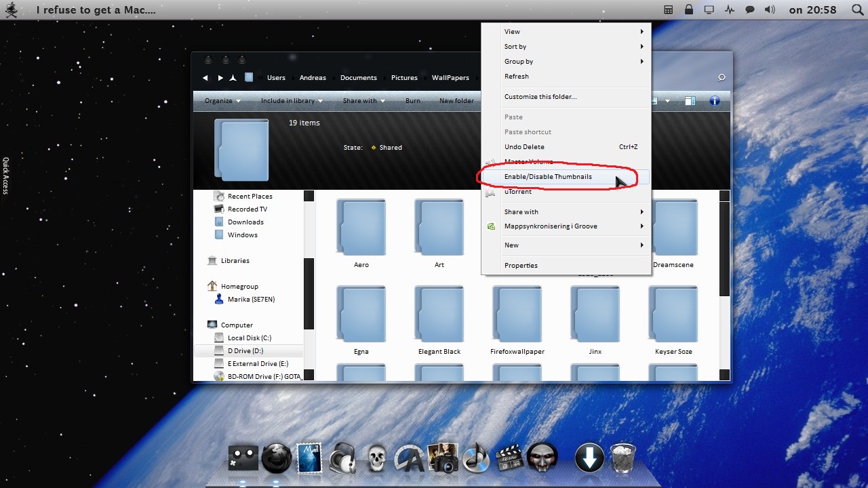Click Documents in the address breadcrumb
This screenshot has height=488, width=868.
(x=358, y=78)
